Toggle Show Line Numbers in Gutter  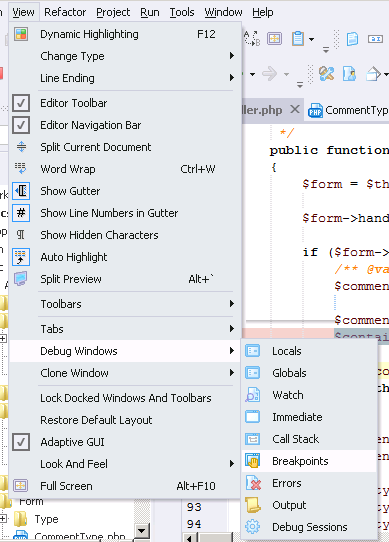click(125, 213)
